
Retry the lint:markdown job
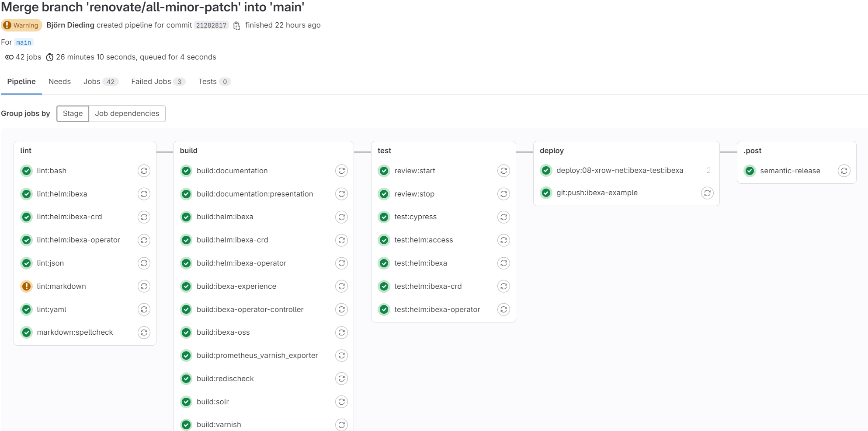pos(144,286)
